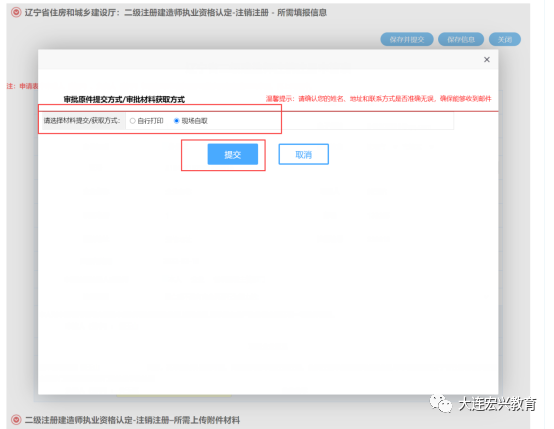The image size is (554, 429).
Task: Close the dialog with the X icon
Action: [x=487, y=59]
